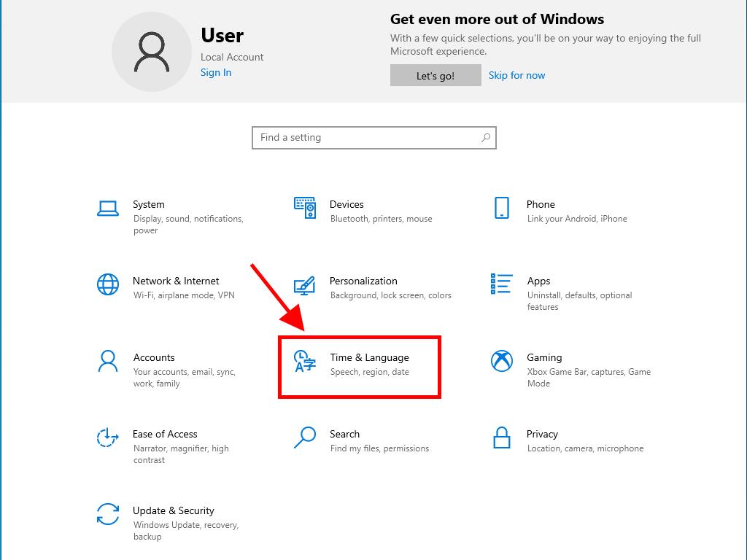Viewport: 747px width, 560px height.
Task: Open the Ease of Access icon
Action: (108, 437)
